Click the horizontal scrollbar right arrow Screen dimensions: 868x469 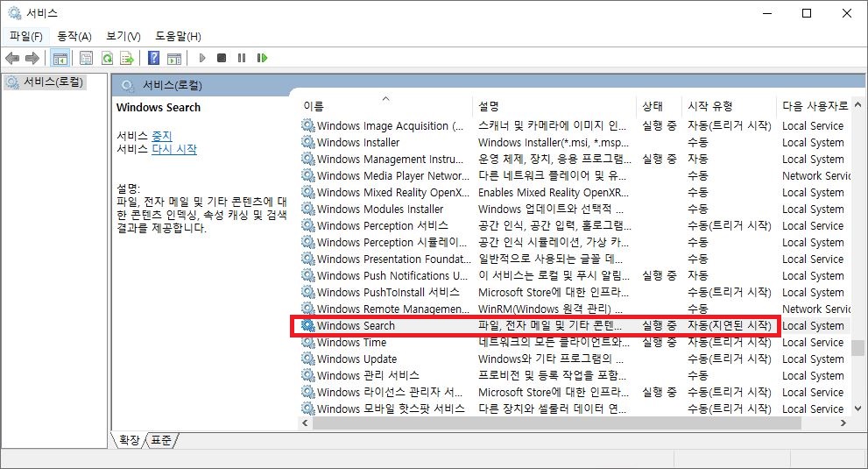pos(843,423)
